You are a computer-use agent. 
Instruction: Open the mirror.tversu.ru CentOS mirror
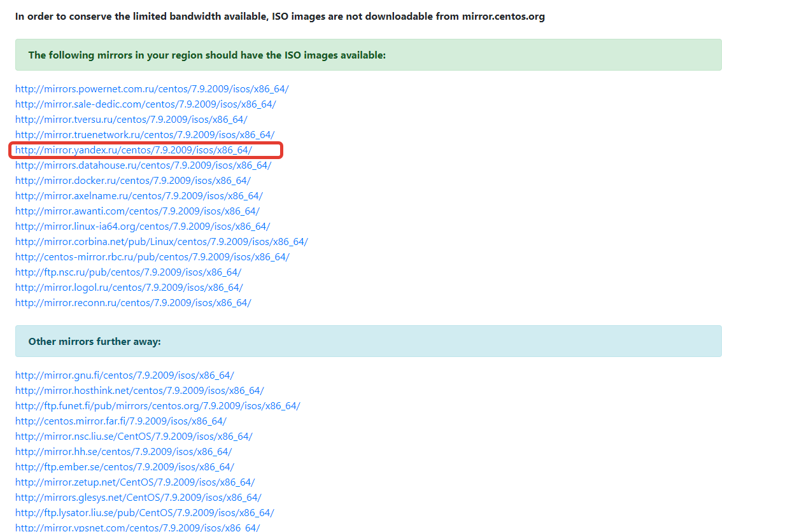click(131, 119)
